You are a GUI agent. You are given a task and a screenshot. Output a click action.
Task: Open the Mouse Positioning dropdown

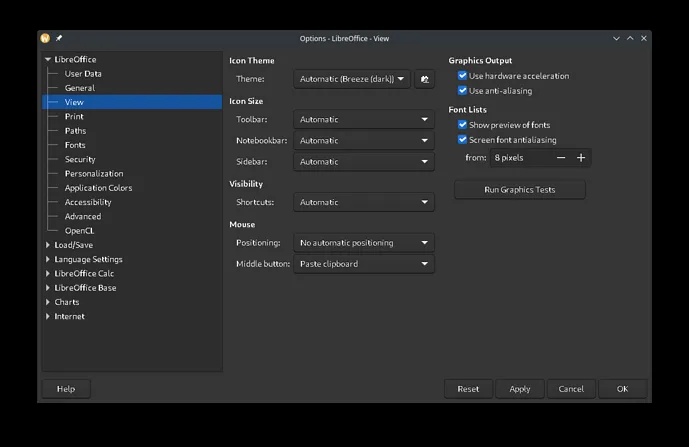(364, 243)
